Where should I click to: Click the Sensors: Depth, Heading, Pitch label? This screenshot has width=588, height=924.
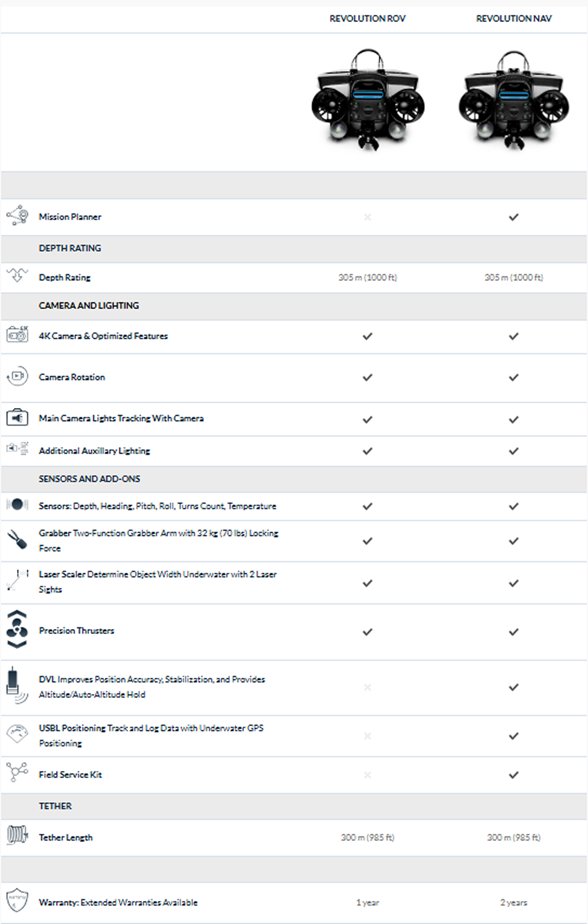pyautogui.click(x=157, y=506)
